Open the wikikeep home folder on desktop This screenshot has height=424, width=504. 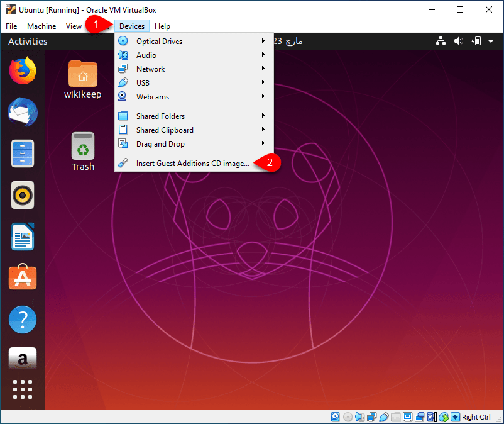(82, 80)
